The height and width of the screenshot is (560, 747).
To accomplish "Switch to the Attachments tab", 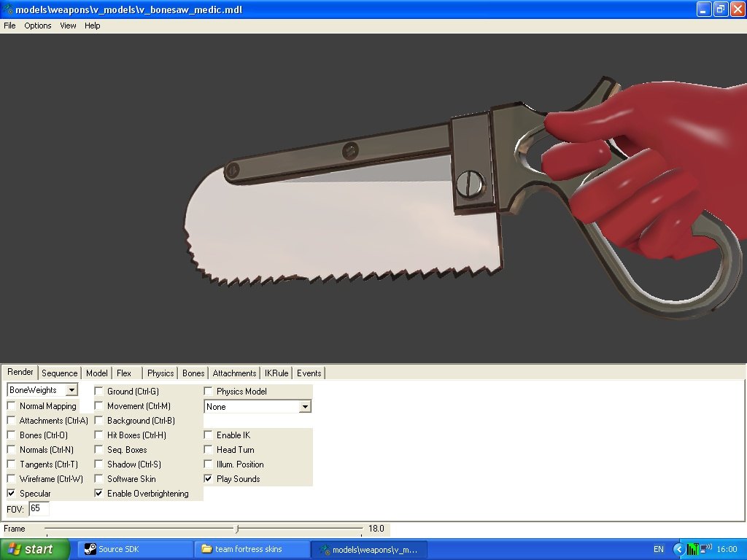I will click(x=234, y=373).
